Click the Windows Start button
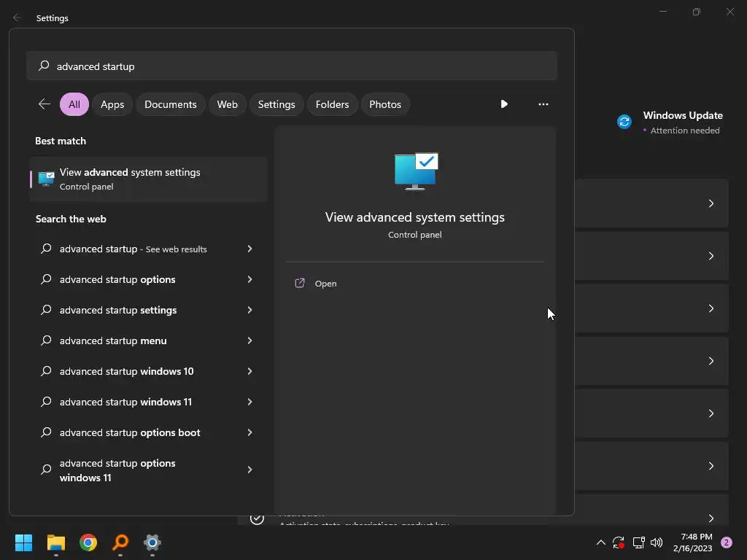The height and width of the screenshot is (560, 747). 23,542
